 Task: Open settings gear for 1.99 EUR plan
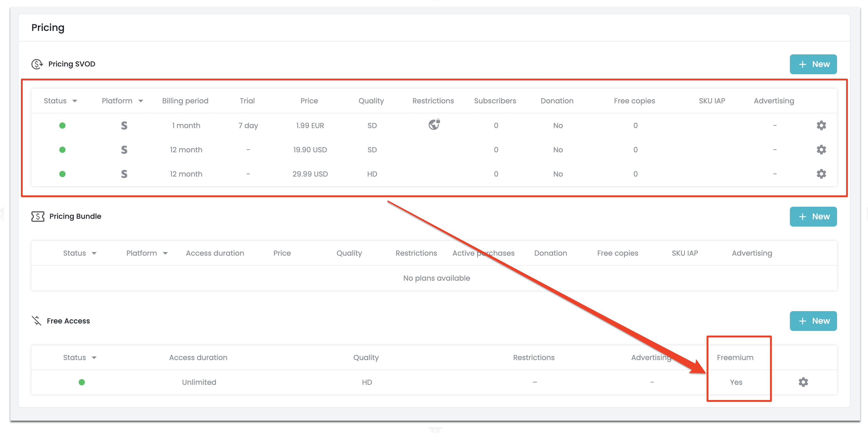(821, 125)
